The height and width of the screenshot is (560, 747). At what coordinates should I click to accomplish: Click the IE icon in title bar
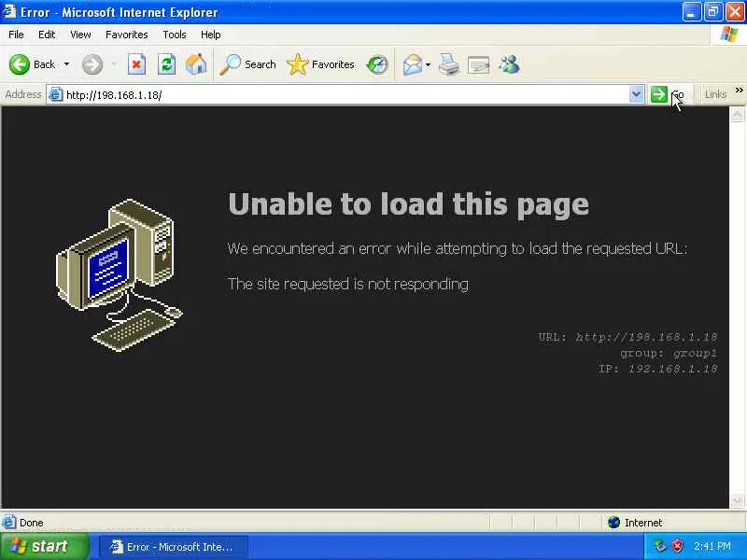[9, 11]
